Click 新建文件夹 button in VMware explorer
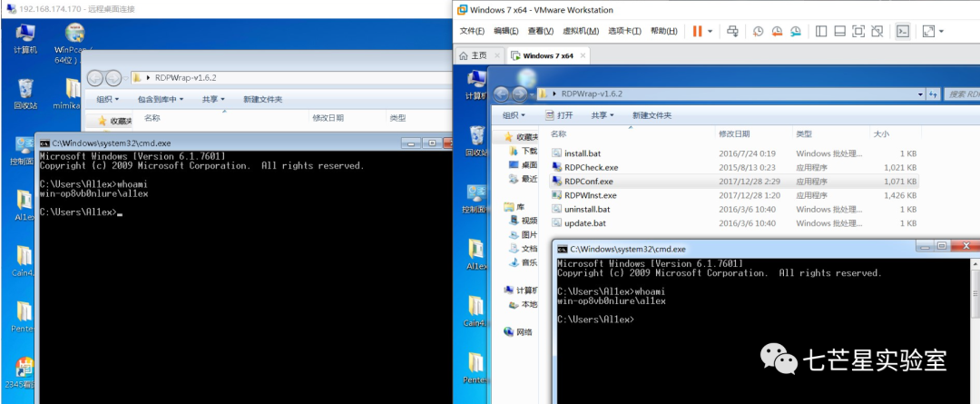The height and width of the screenshot is (404, 980). pos(652,115)
